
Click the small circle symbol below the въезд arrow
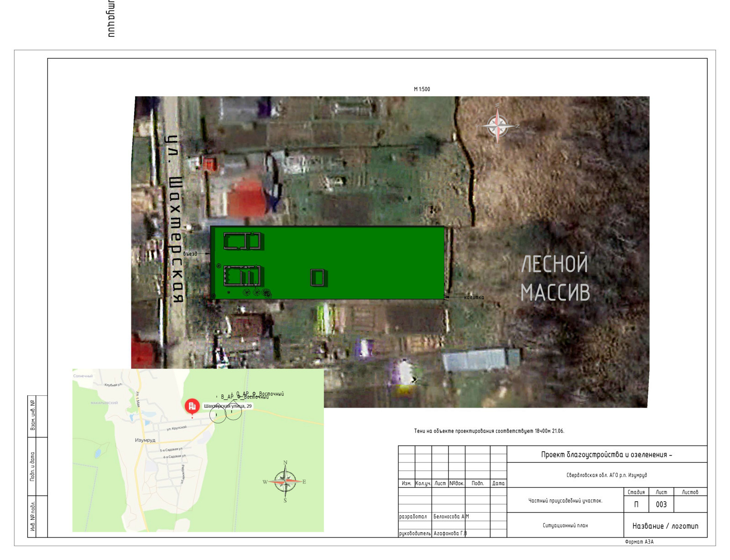pos(219,266)
